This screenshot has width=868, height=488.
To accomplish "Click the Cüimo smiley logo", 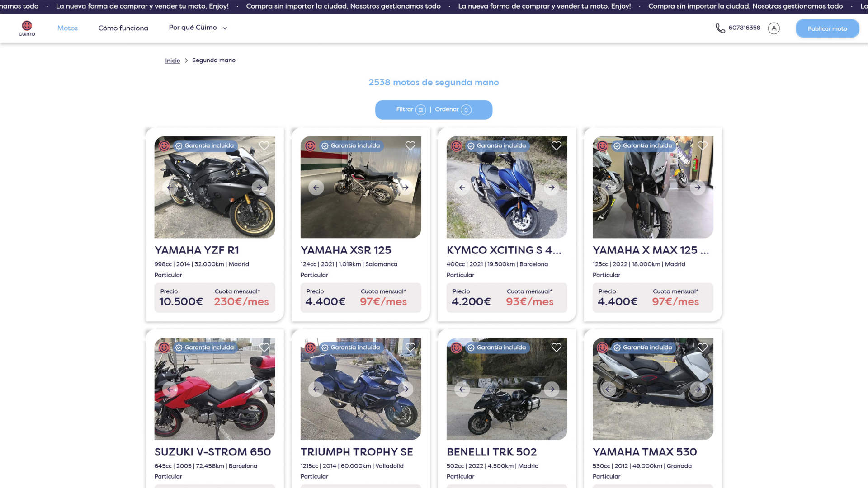I will (27, 28).
